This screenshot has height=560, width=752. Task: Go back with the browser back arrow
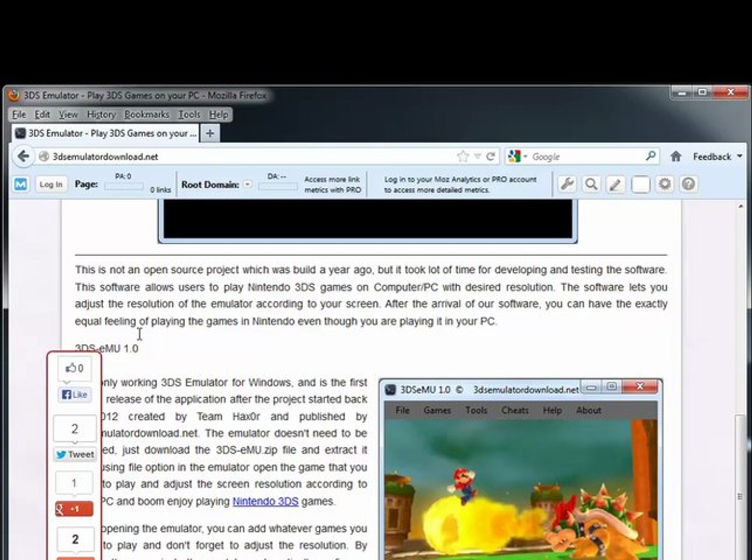[23, 156]
